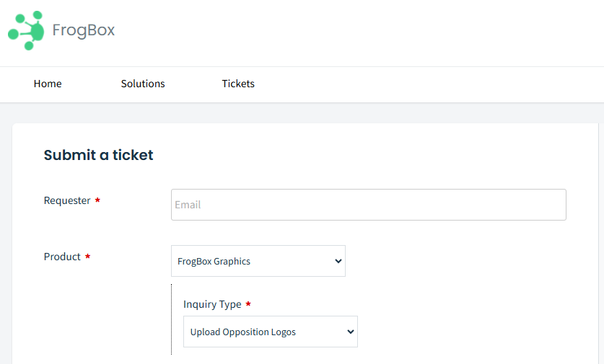Viewport: 604px width, 364px height.
Task: Focus the Requester Email input field
Action: [x=368, y=205]
